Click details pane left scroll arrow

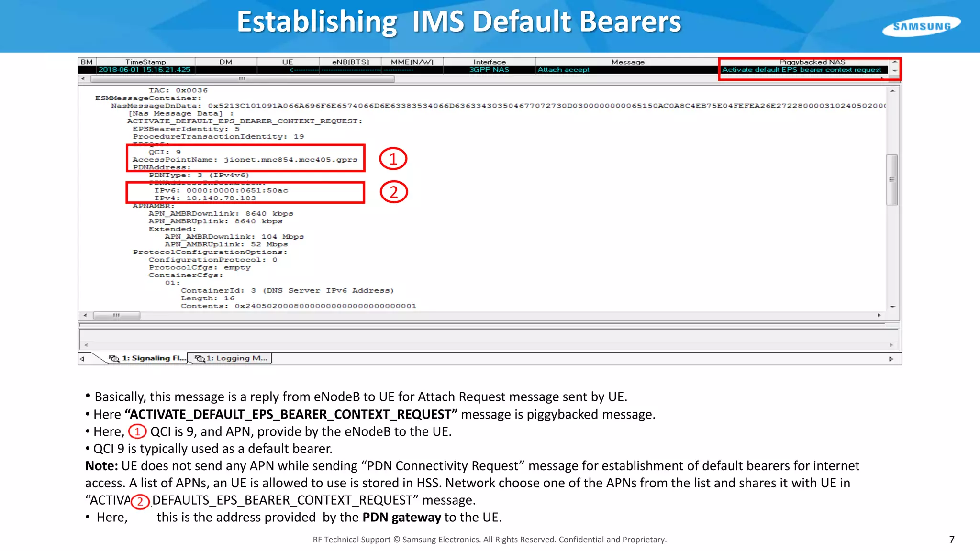[85, 315]
